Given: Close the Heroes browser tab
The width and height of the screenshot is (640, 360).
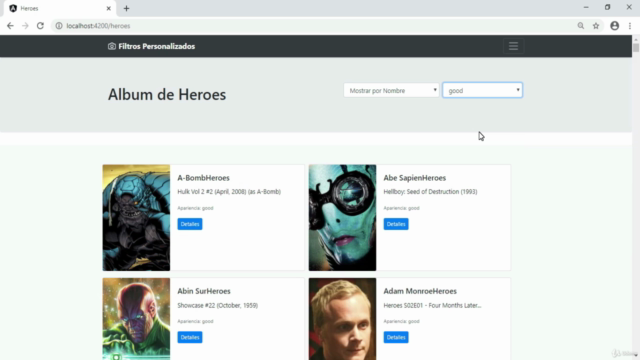Looking at the screenshot, I should pyautogui.click(x=109, y=8).
